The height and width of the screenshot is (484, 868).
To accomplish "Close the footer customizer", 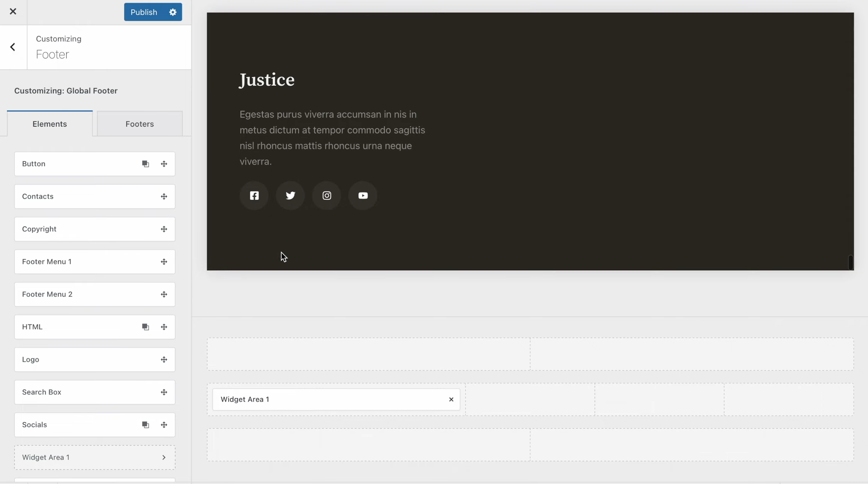I will [x=13, y=11].
